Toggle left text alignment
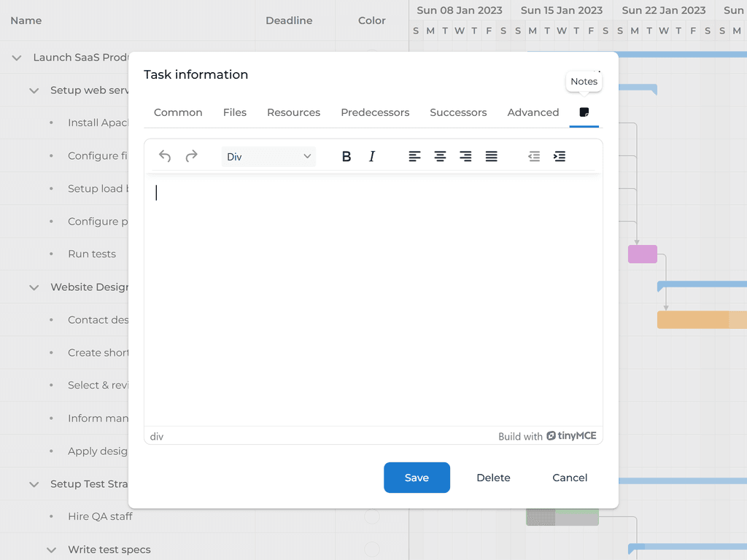 [414, 156]
